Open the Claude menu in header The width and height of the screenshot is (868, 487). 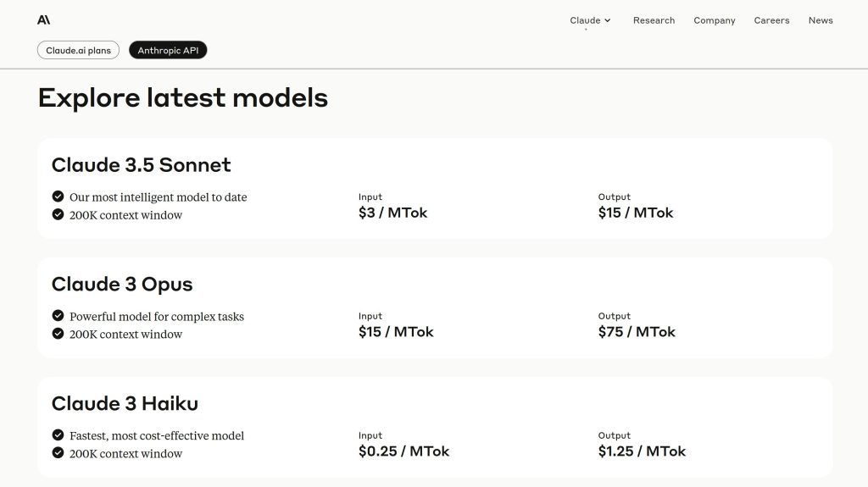pyautogui.click(x=585, y=20)
